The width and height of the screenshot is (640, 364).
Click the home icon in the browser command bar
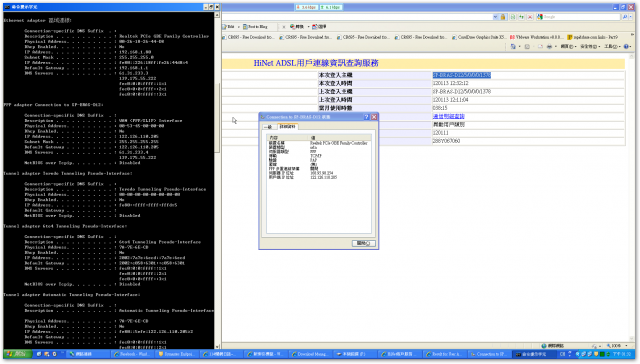(513, 47)
